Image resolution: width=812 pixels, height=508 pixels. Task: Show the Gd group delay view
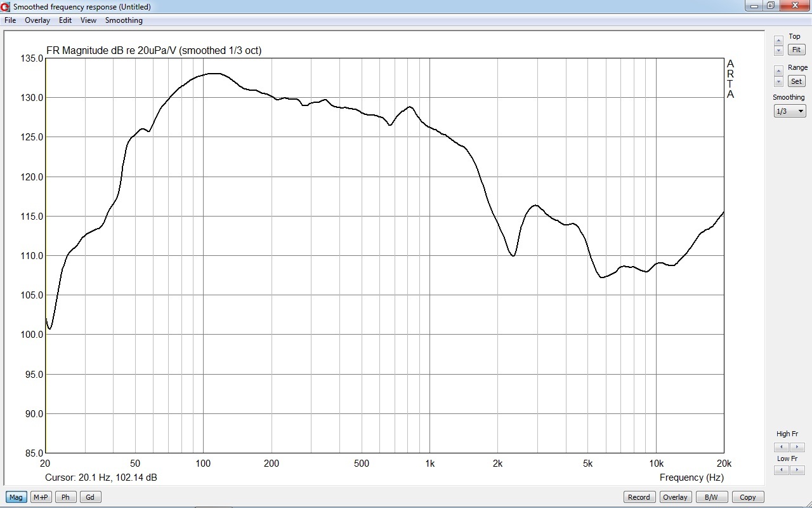point(90,497)
